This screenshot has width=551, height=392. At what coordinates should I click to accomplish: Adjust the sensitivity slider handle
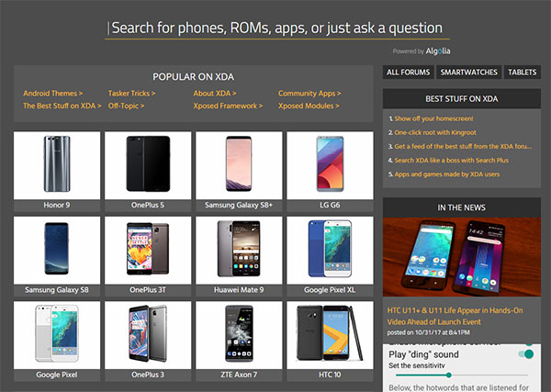coord(449,375)
